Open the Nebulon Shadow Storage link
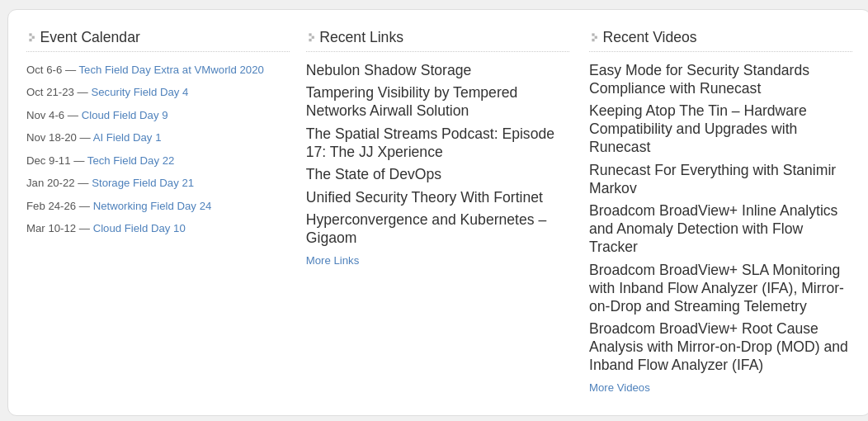Image resolution: width=868 pixels, height=421 pixels. tap(389, 70)
